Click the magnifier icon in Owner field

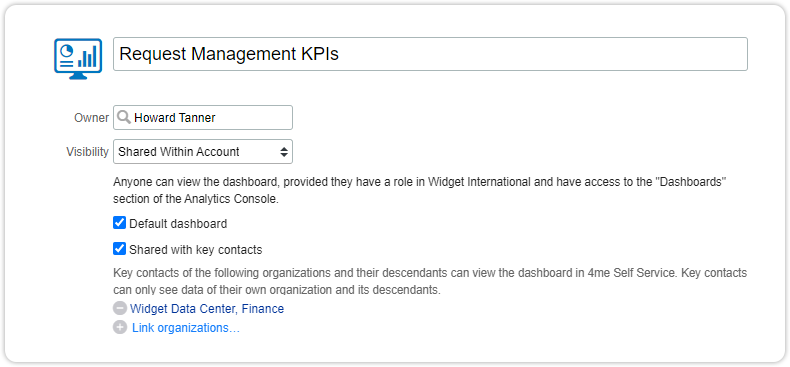click(124, 117)
